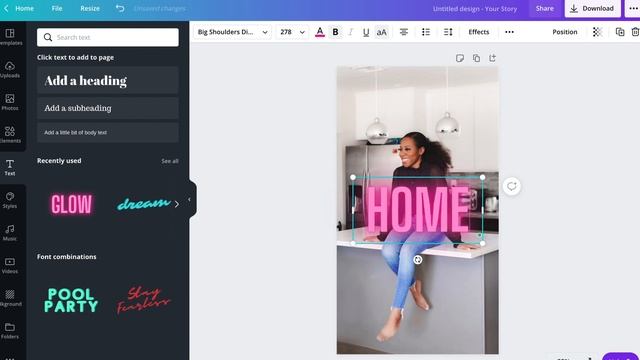Show more recently used styles arrow
640x360 pixels.
[176, 204]
